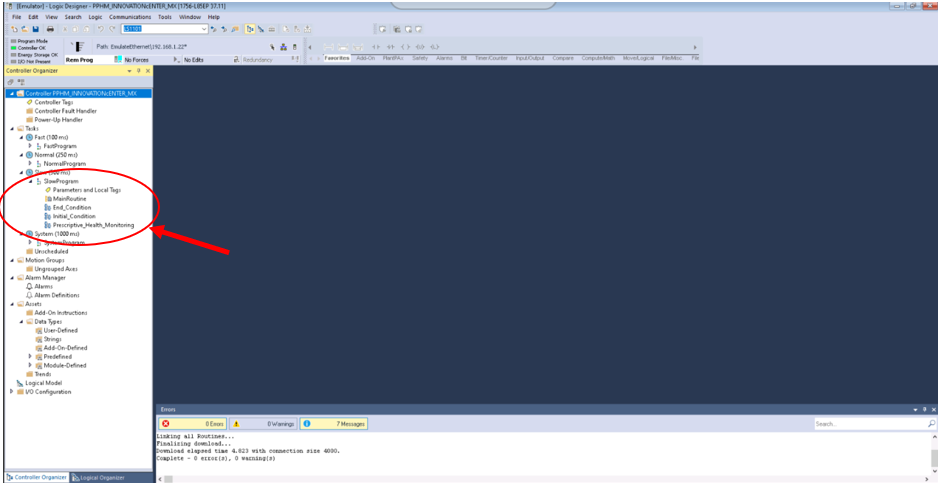Select Parameters and Local Tags
This screenshot has width=938, height=483.
click(x=87, y=190)
